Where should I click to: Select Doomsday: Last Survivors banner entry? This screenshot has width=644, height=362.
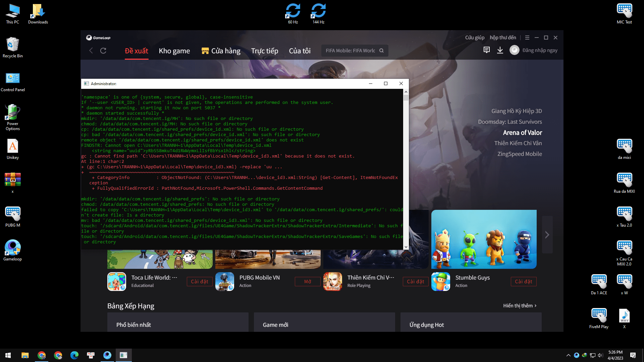tap(510, 122)
